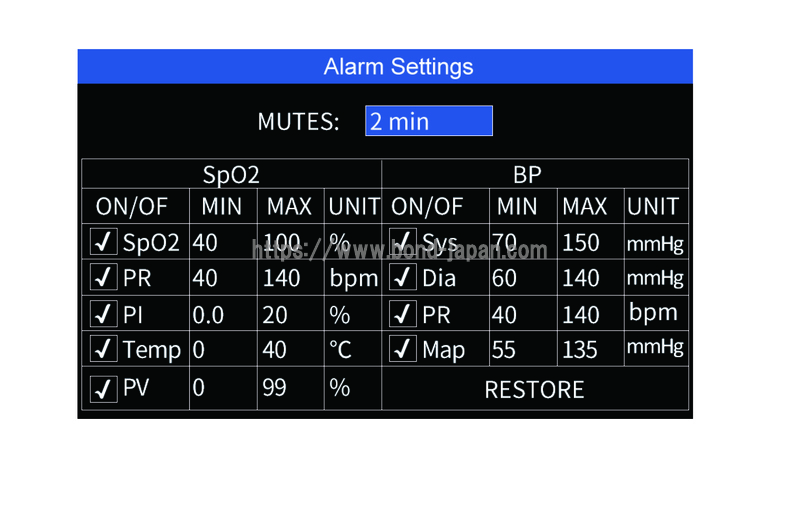Toggle the SpO2 alarm checkbox
800x507 pixels.
pyautogui.click(x=104, y=241)
